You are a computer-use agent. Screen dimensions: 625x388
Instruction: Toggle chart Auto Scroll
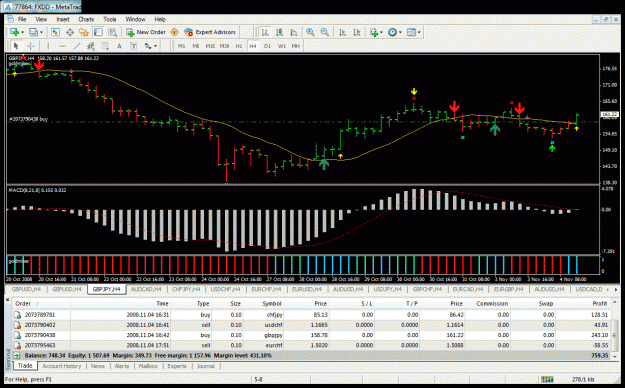point(342,32)
